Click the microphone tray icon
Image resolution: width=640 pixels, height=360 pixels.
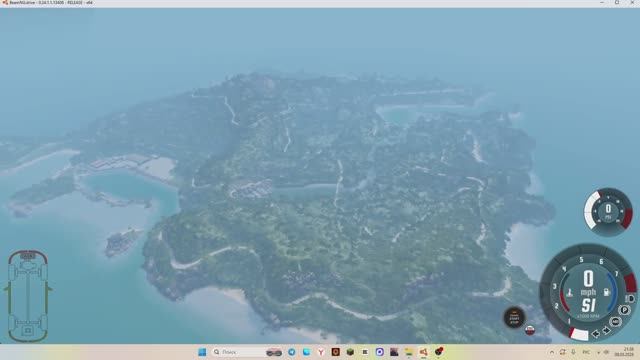573,352
